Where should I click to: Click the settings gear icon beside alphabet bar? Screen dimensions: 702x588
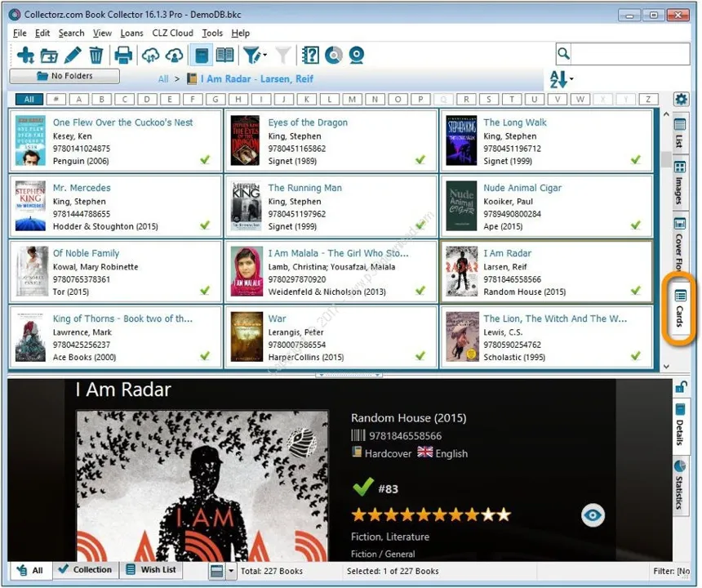pyautogui.click(x=681, y=99)
